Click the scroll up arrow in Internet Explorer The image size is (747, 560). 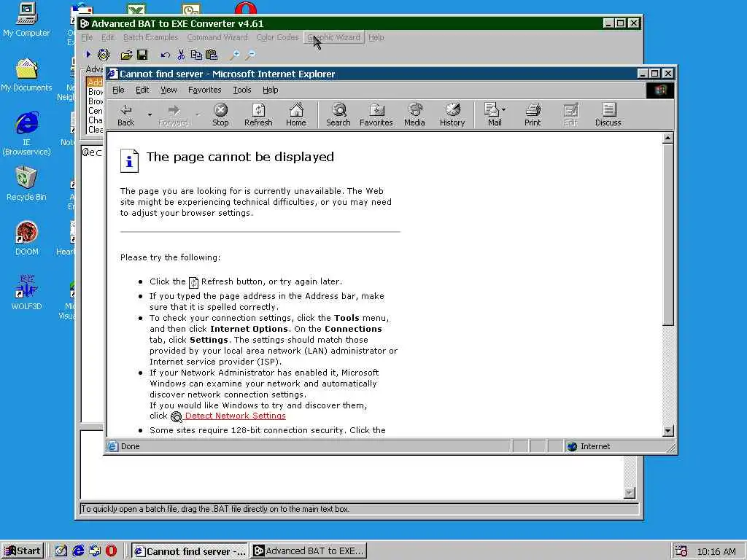(668, 138)
